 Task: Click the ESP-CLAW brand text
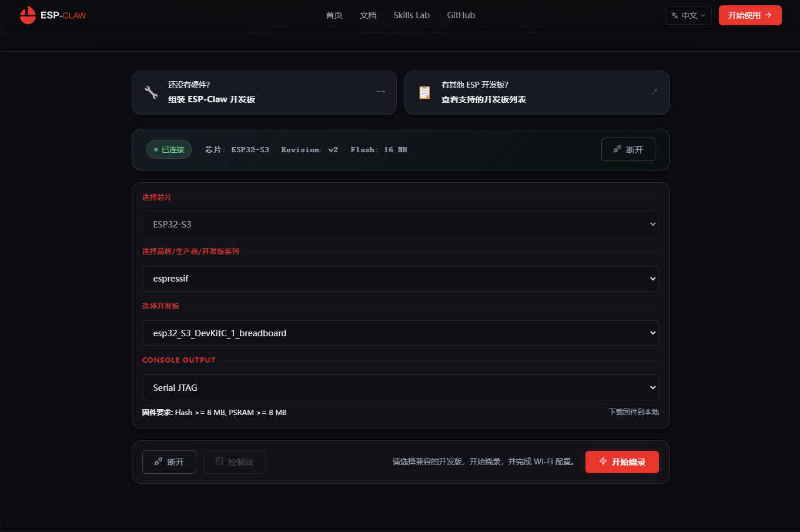(x=63, y=15)
